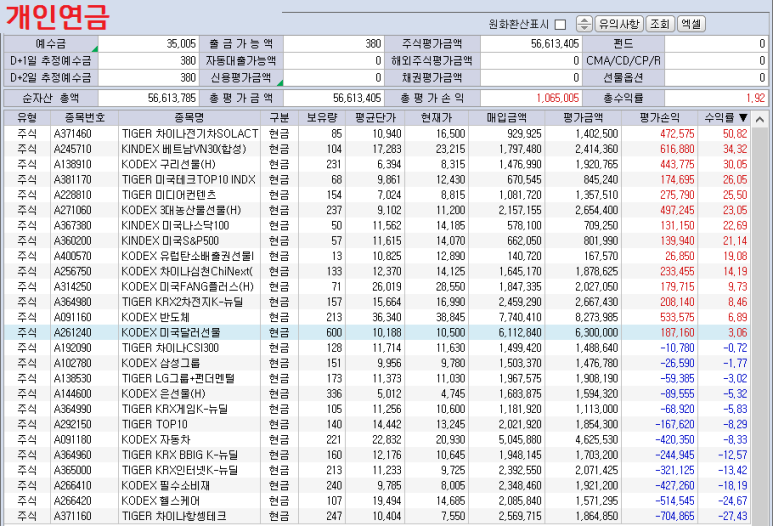
Task: Select the KODEX 반도체 row
Action: click(x=377, y=317)
